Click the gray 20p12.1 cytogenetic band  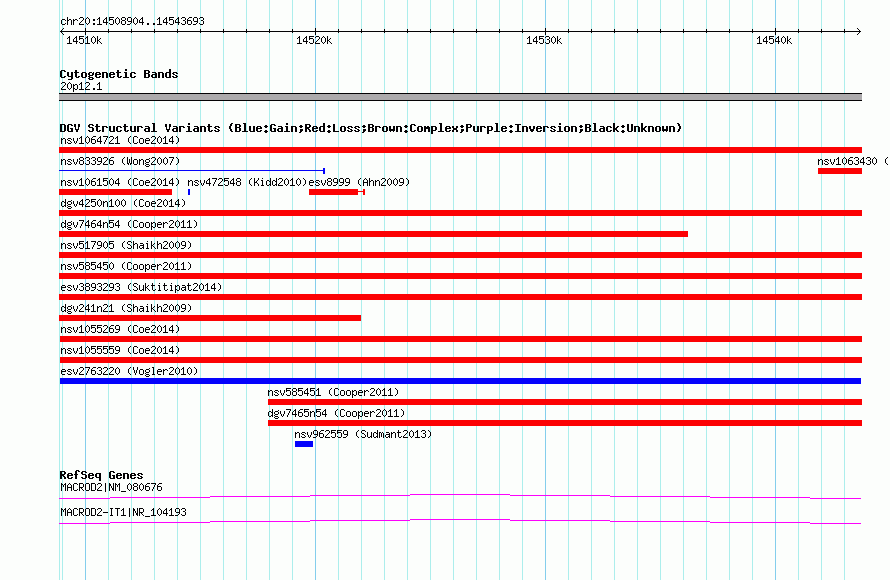pyautogui.click(x=460, y=97)
